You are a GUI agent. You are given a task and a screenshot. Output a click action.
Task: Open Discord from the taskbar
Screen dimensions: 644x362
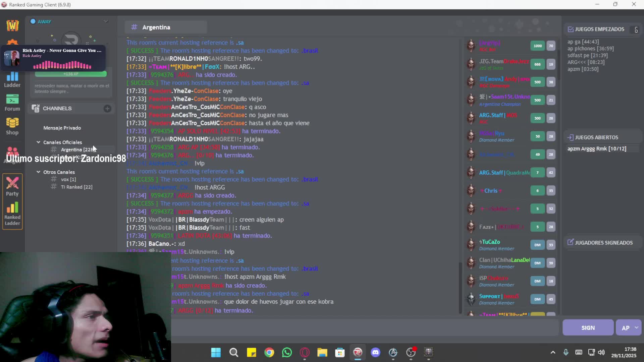(x=375, y=352)
